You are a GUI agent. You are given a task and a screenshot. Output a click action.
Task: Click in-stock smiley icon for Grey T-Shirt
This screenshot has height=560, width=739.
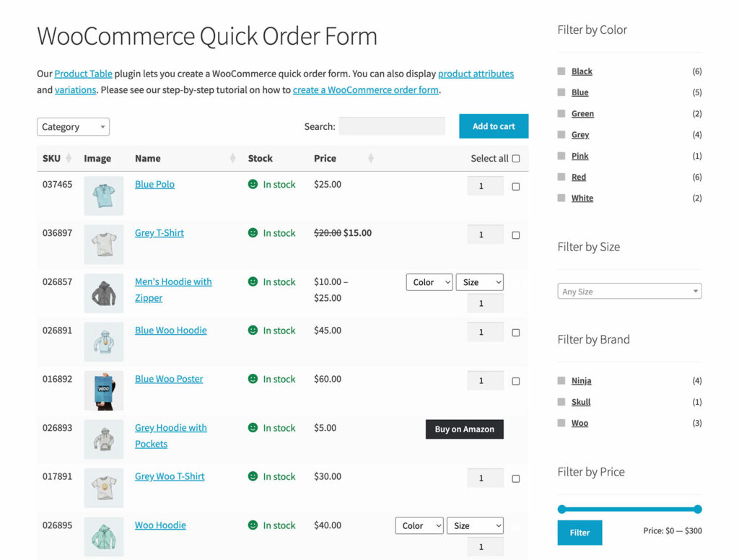(253, 232)
